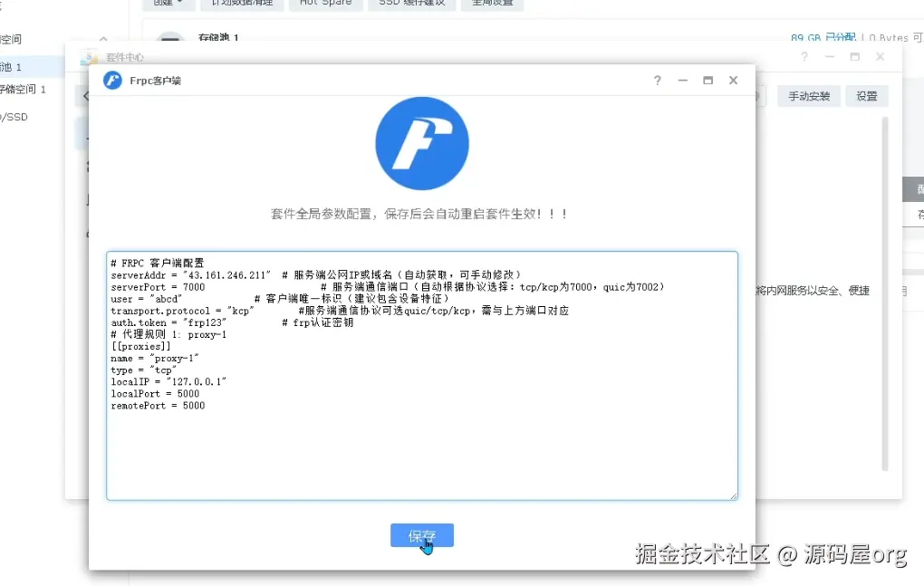Click the 89 GB 已分配 text in Storage Manager
924x586 pixels.
pos(823,38)
